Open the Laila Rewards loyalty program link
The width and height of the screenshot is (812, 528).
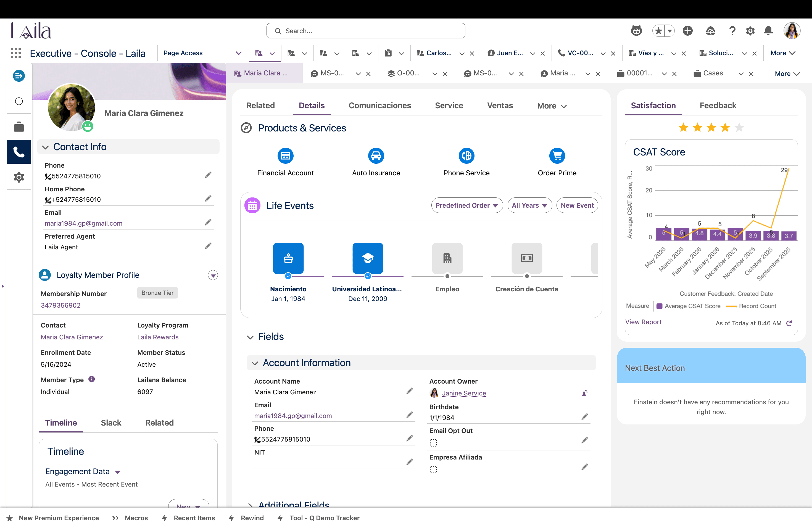[158, 337]
